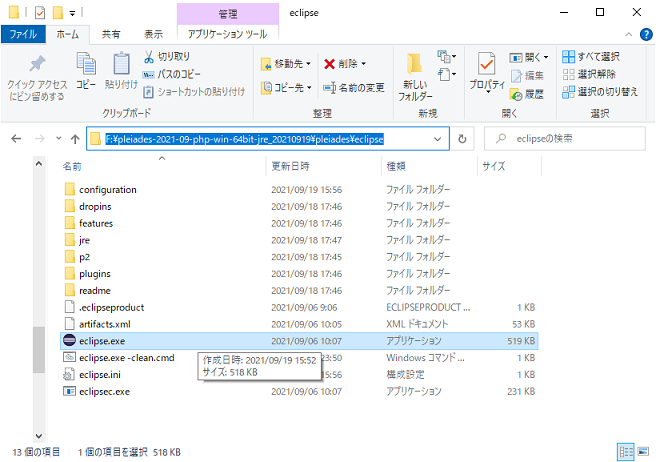The height and width of the screenshot is (462, 656).
Task: Switch to the View (表示) tab
Action: 153,34
